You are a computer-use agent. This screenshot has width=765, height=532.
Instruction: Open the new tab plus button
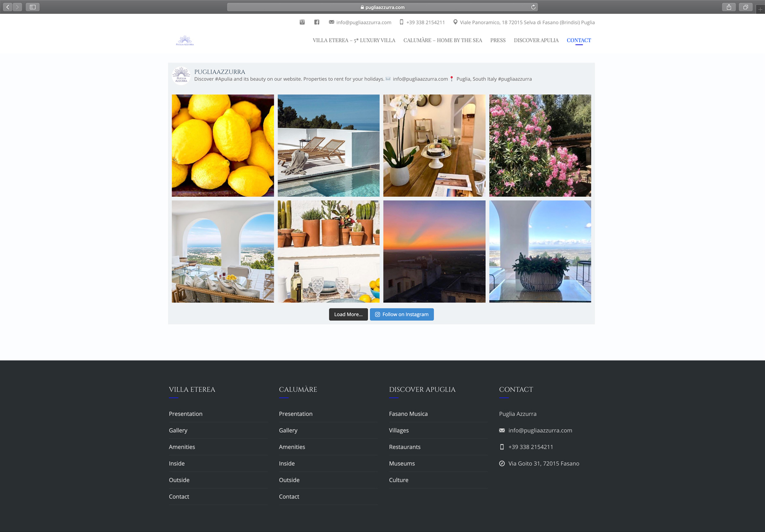760,9
